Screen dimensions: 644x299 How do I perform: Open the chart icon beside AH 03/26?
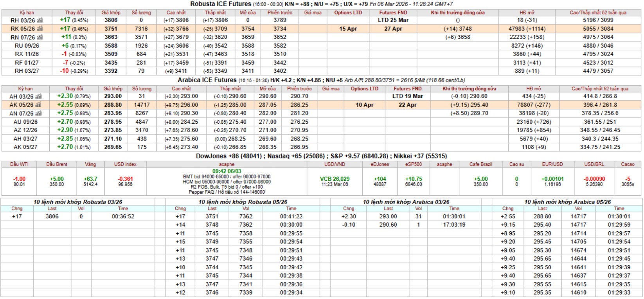pos(38,96)
